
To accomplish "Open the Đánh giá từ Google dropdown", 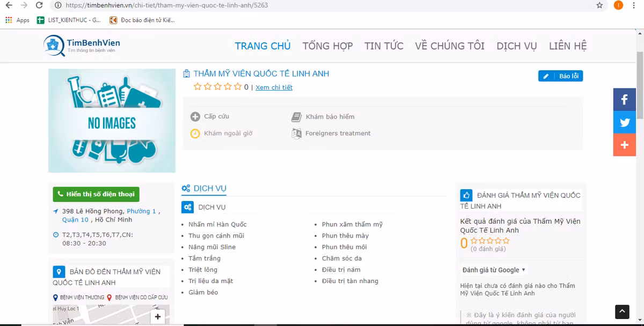I will coord(493,270).
